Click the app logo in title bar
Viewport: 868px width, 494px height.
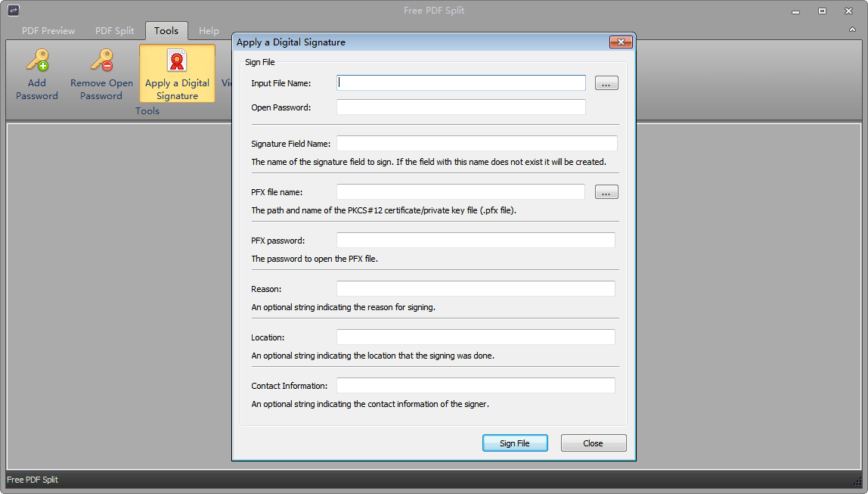click(14, 10)
